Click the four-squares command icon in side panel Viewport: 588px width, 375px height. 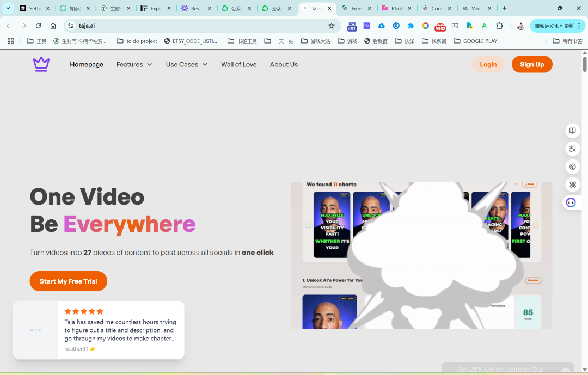(x=572, y=185)
